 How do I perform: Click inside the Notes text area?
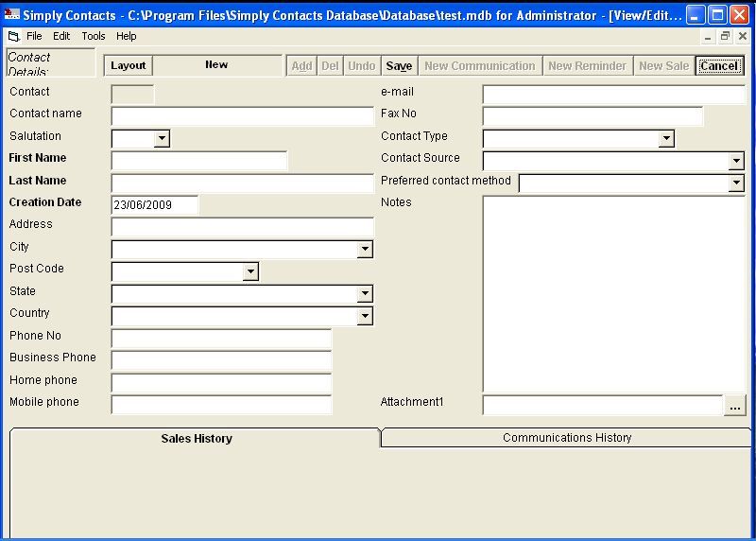coord(614,294)
